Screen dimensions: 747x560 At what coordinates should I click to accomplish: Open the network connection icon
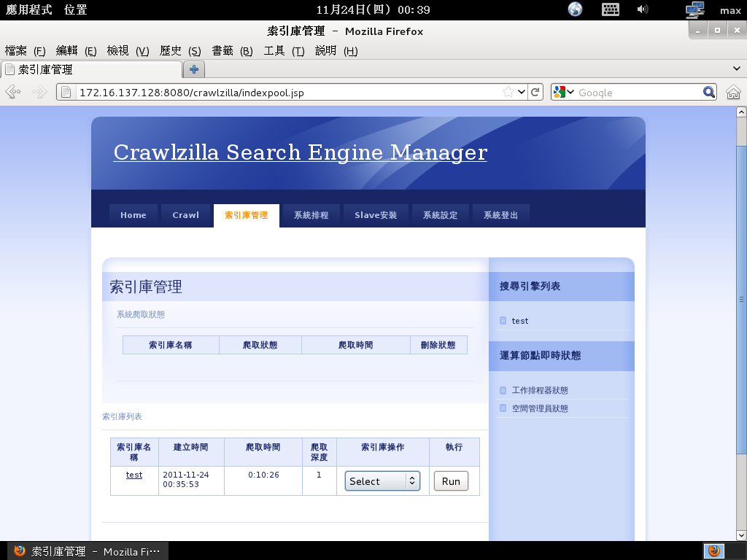tap(695, 9)
